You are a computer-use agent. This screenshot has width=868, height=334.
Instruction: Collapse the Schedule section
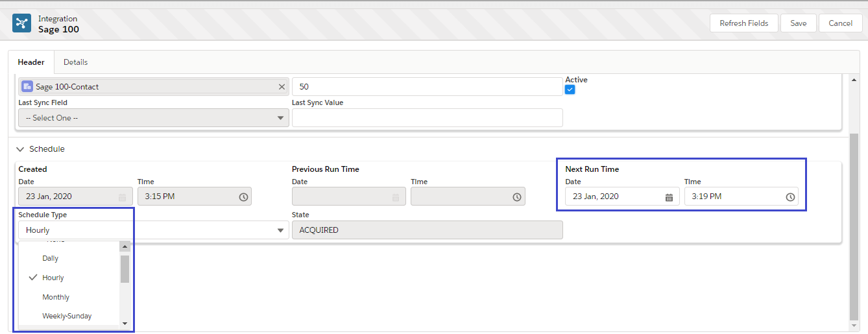[20, 149]
